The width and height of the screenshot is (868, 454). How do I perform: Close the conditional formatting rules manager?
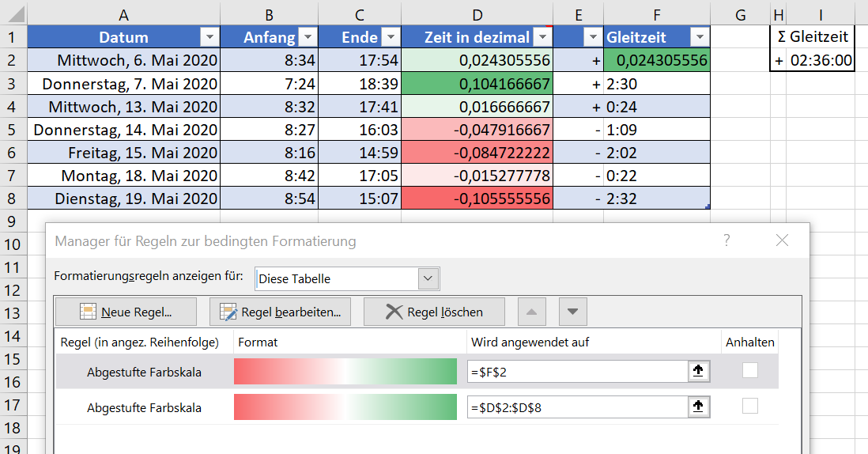782,240
